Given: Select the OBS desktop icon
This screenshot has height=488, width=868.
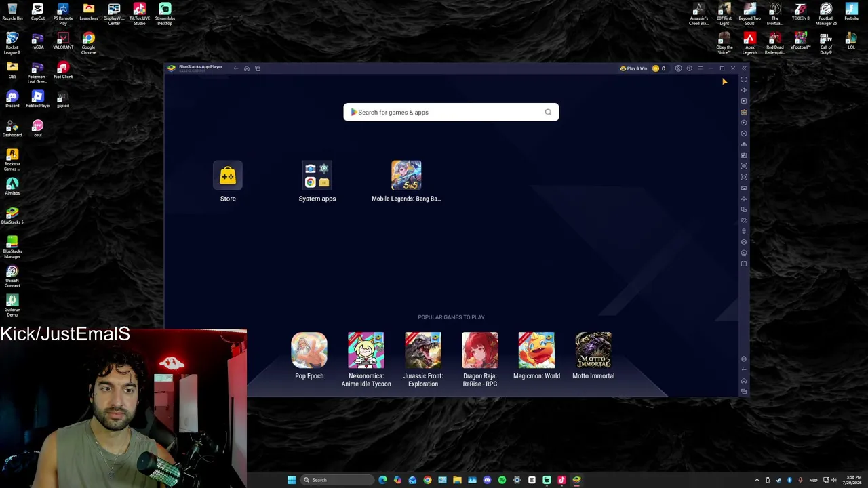Looking at the screenshot, I should point(12,70).
